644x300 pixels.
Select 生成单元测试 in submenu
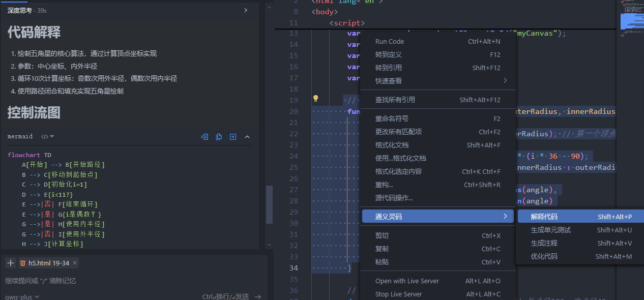point(581,230)
